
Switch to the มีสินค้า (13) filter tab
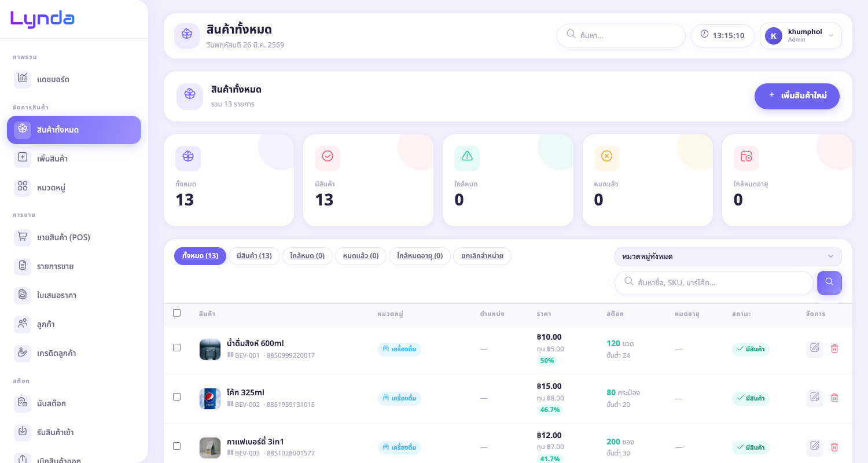tap(254, 256)
